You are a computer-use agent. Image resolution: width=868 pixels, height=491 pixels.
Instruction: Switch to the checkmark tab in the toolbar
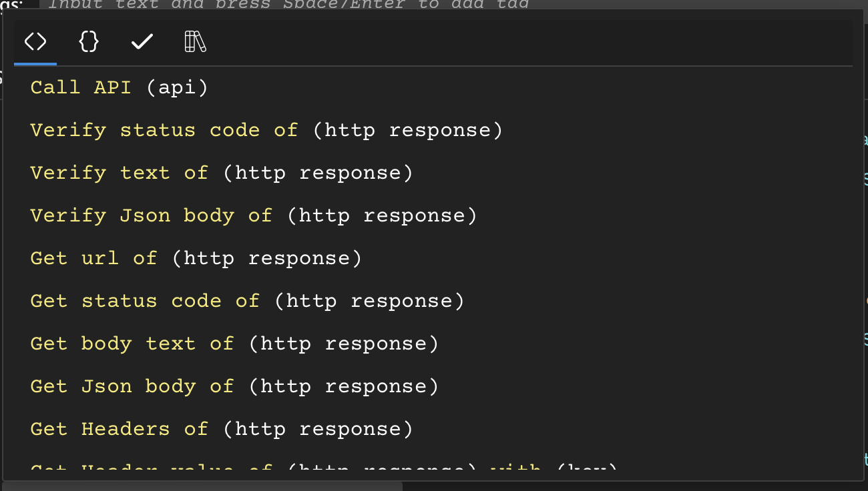pos(142,41)
